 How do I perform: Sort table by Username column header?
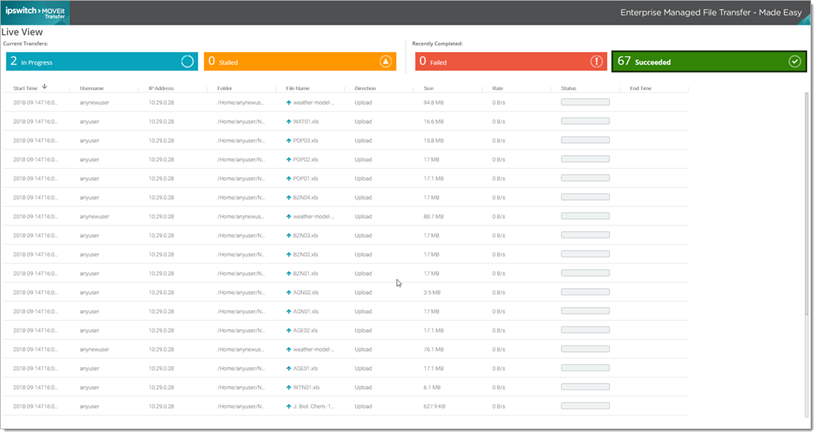point(91,88)
